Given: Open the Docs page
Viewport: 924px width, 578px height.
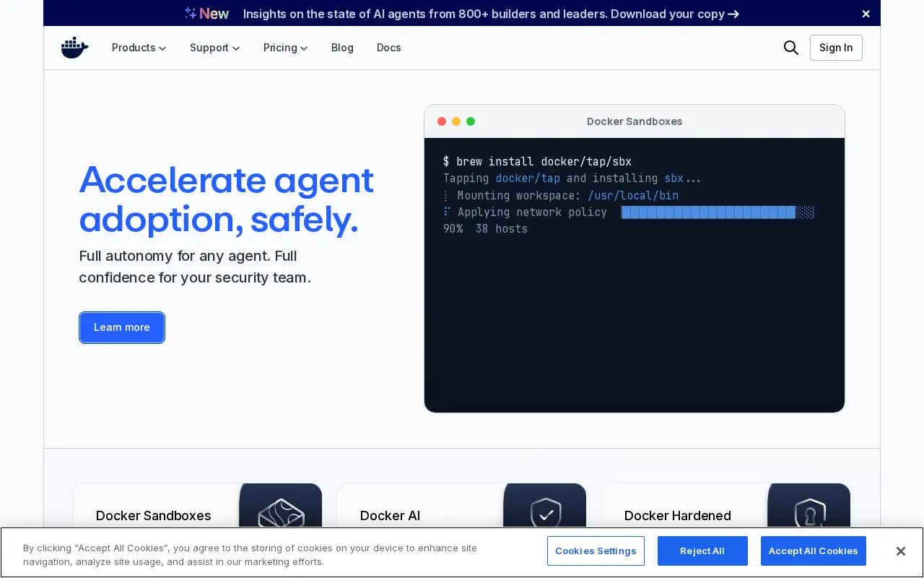Looking at the screenshot, I should (388, 48).
